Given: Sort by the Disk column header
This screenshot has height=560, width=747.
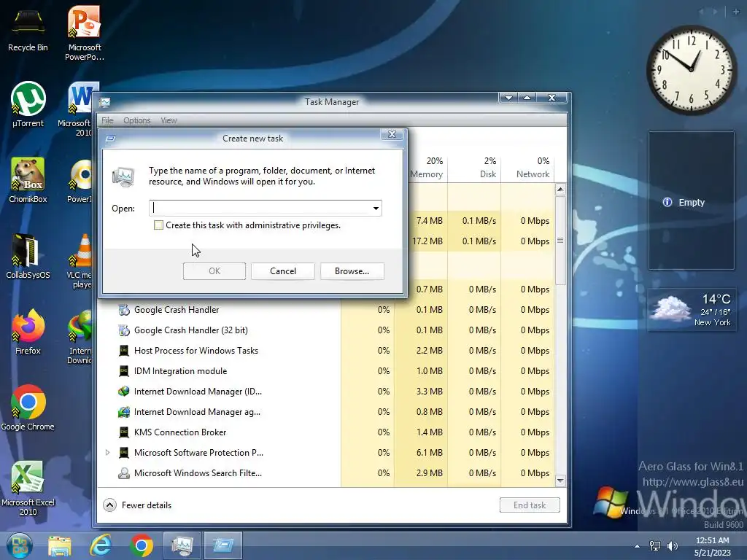Looking at the screenshot, I should coord(474,168).
